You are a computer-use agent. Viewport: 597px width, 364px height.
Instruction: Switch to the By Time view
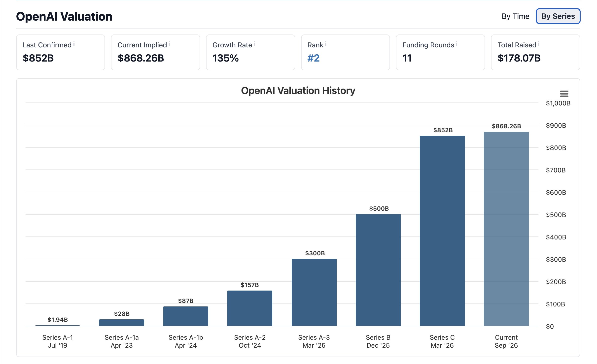[515, 16]
